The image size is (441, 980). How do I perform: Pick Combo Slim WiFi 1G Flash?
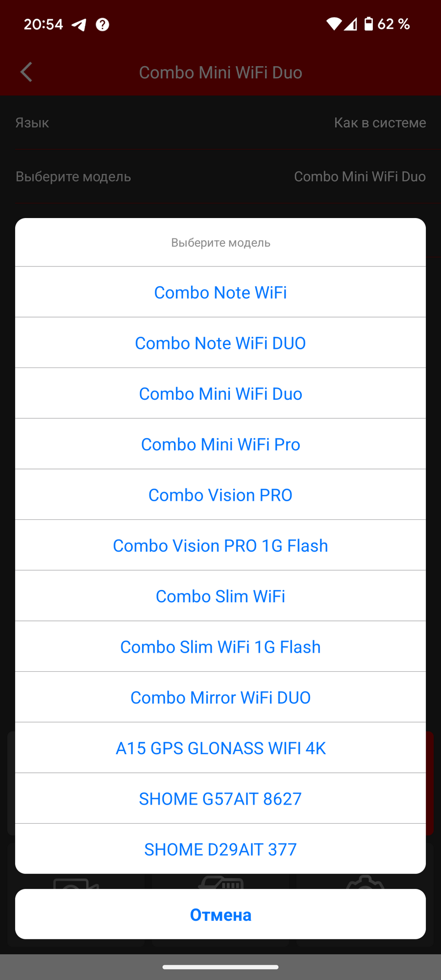(x=220, y=647)
